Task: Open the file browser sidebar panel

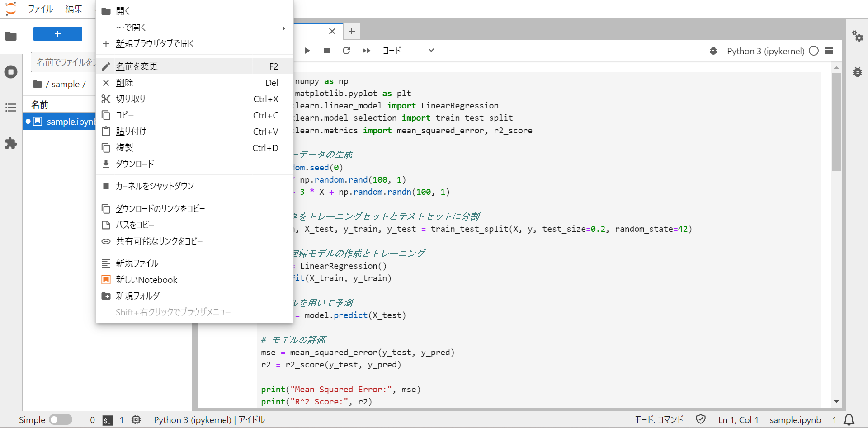Action: pos(11,36)
